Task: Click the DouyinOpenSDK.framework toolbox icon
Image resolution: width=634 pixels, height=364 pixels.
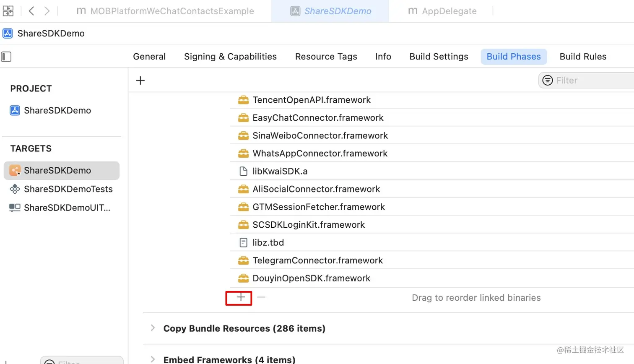Action: [243, 278]
